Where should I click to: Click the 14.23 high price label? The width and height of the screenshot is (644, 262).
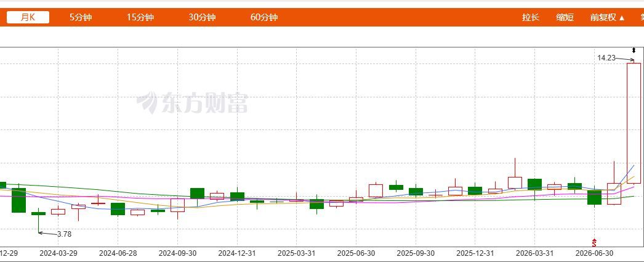pyautogui.click(x=606, y=58)
